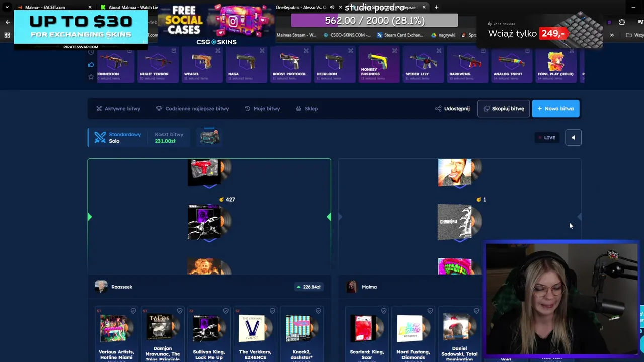Open the Darkwing skin drop card
This screenshot has height=362, width=644.
(467, 64)
